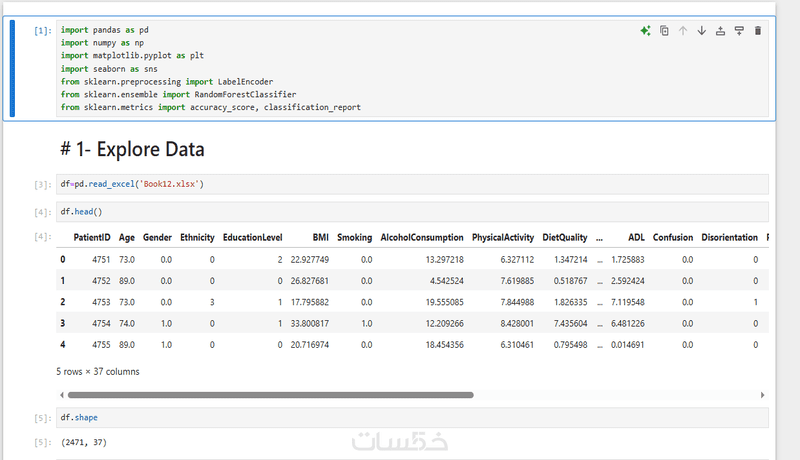Click AlcoholConsumption value 13.297218

coord(445,260)
